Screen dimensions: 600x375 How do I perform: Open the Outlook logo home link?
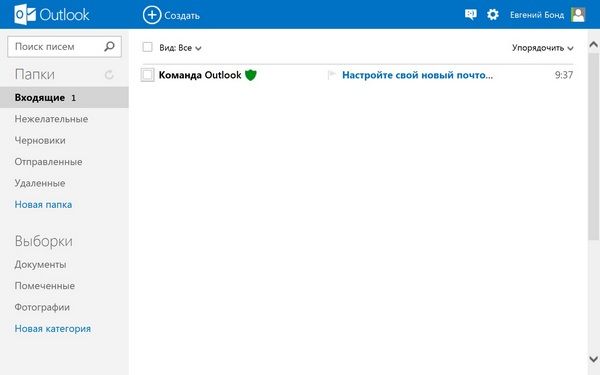51,15
